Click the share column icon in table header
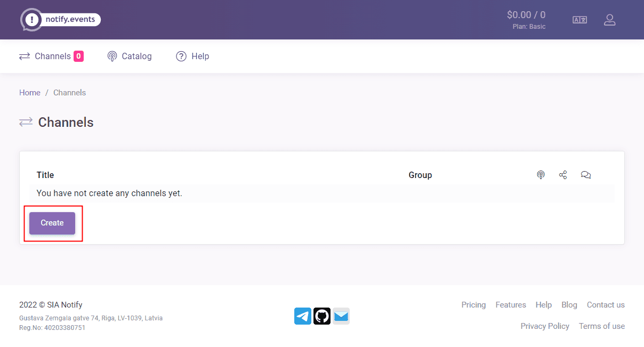The width and height of the screenshot is (644, 347). point(563,175)
